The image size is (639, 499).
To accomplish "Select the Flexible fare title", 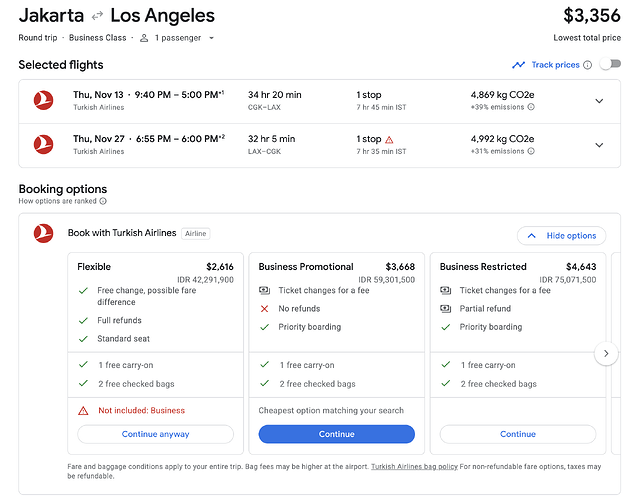I will tap(94, 267).
